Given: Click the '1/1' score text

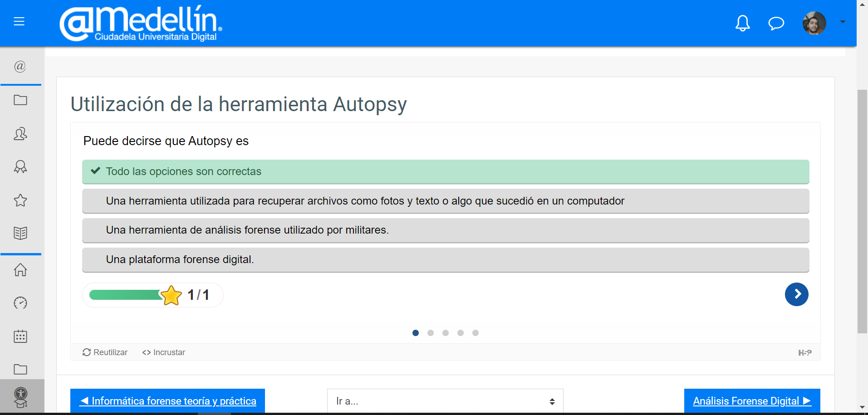Looking at the screenshot, I should [198, 295].
